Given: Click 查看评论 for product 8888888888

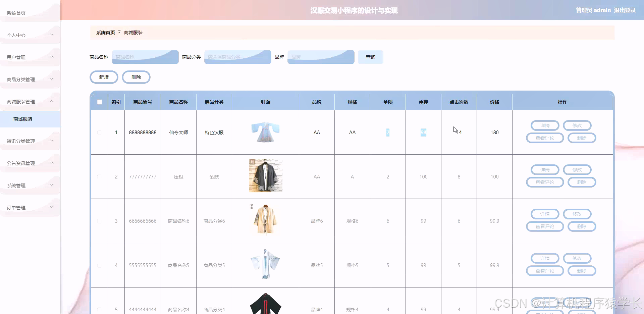Looking at the screenshot, I should [x=545, y=138].
